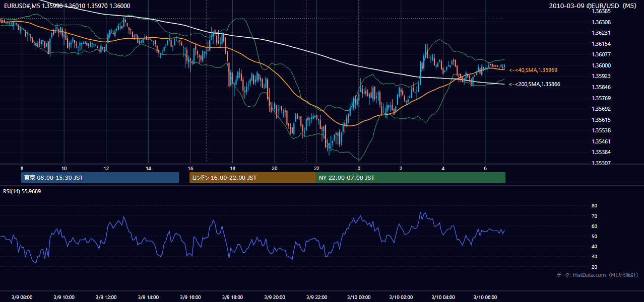Select the 東京 08:00-15:30 JST session bar
This screenshot has height=302, width=644.
pyautogui.click(x=100, y=178)
